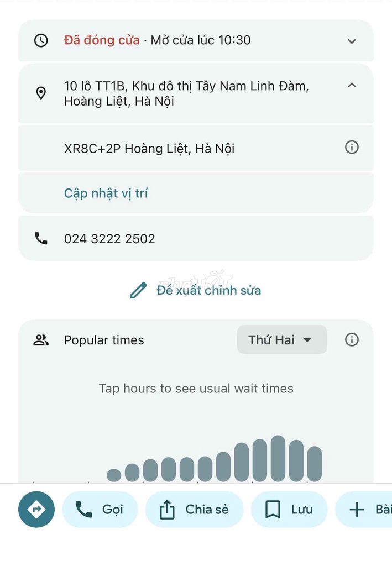Tap the Đề xuất chỉnh sửa link text
392x566 pixels.
pos(208,290)
